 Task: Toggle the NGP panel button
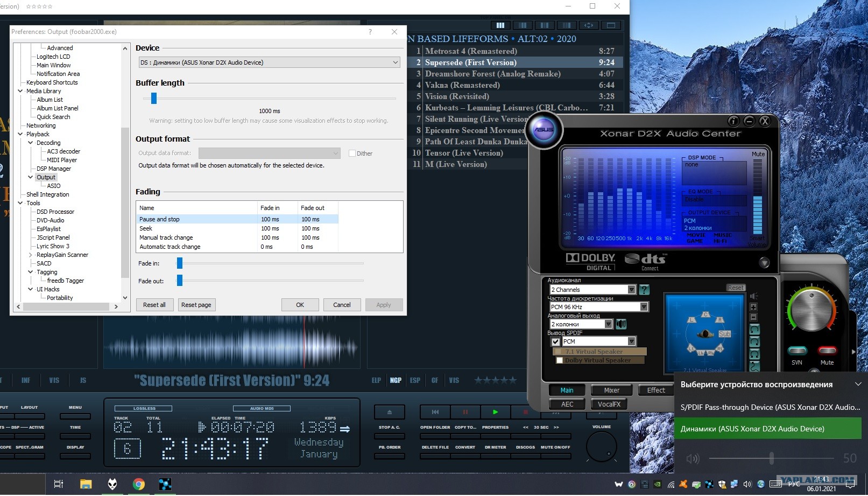[x=396, y=380]
